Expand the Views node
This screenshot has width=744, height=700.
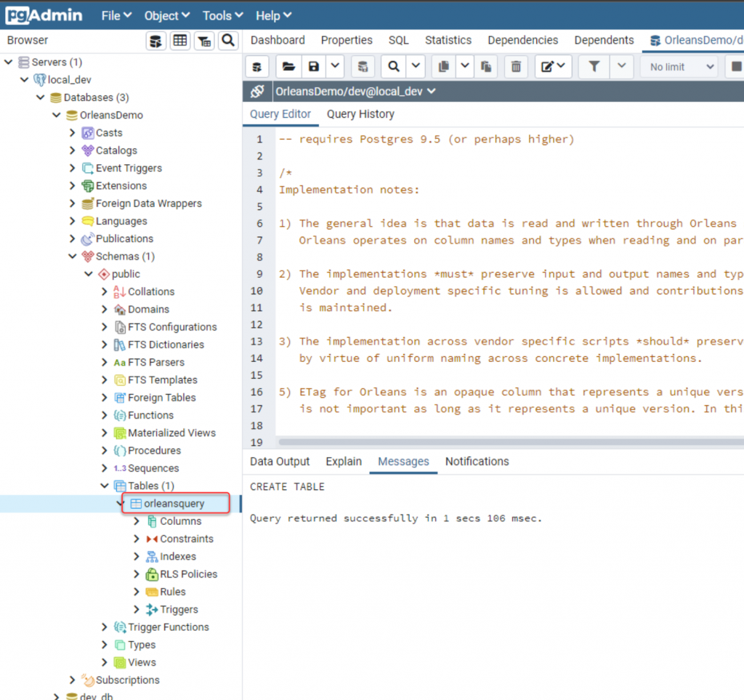pos(105,662)
